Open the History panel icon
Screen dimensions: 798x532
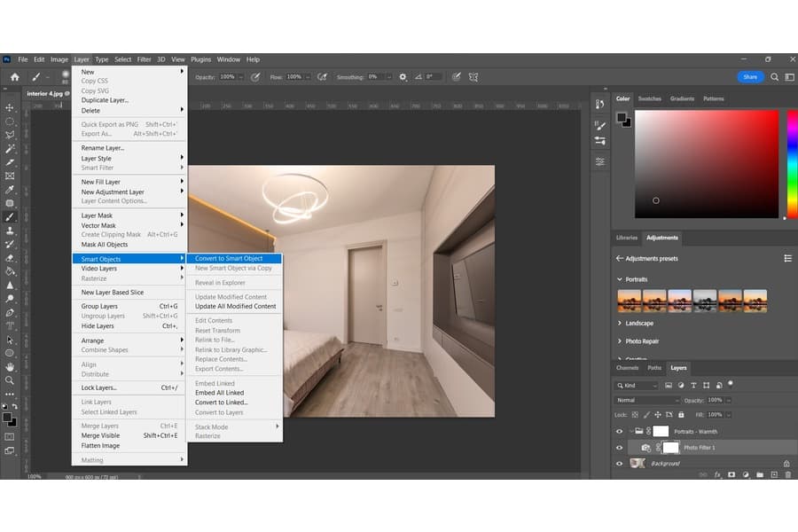tap(600, 105)
